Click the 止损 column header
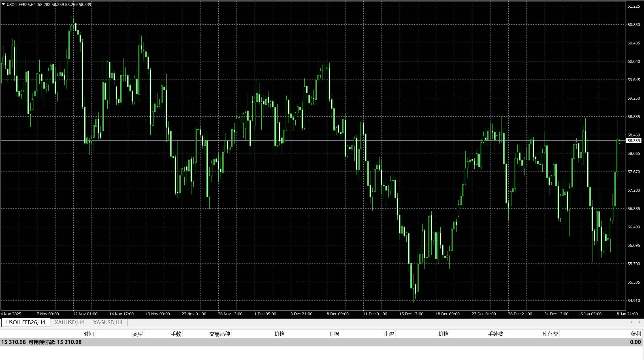 click(334, 334)
